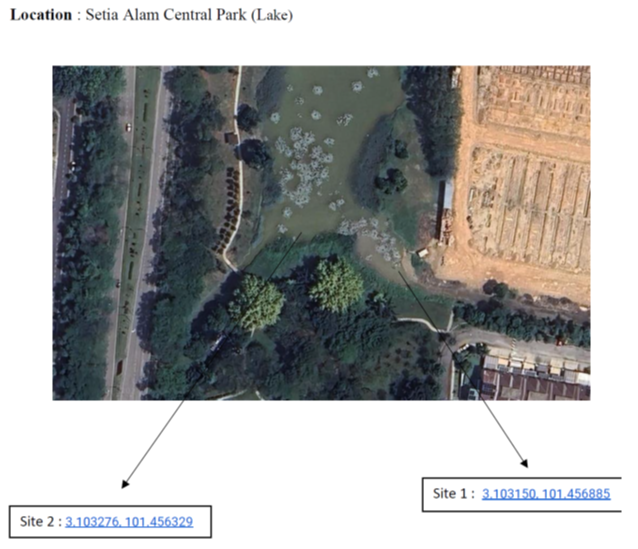Click the right light-green tree canopy

point(336,284)
